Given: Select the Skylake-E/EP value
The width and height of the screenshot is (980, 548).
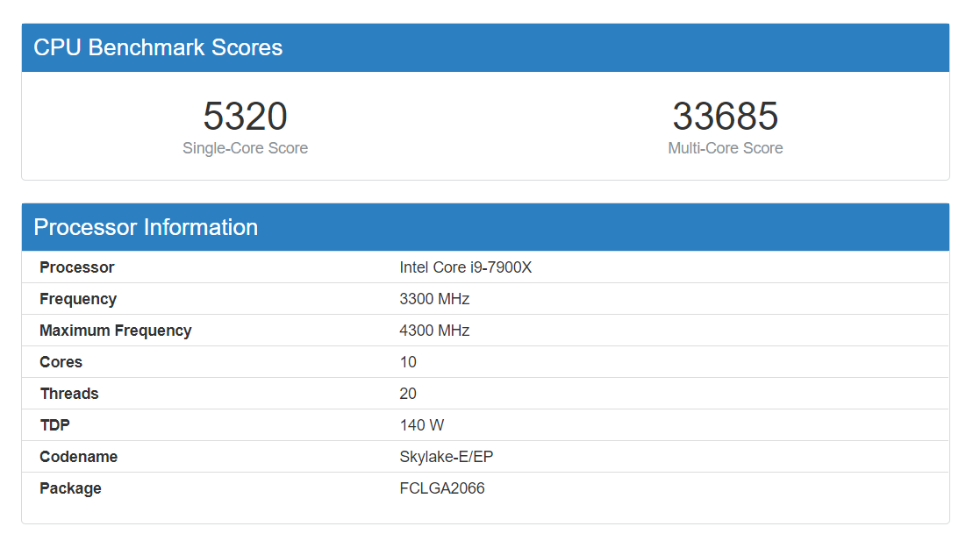Looking at the screenshot, I should tap(447, 457).
